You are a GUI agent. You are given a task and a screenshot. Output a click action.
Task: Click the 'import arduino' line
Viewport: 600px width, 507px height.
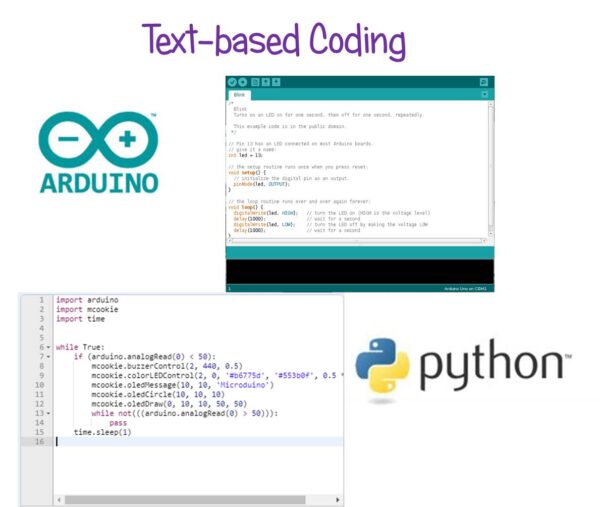pos(87,300)
